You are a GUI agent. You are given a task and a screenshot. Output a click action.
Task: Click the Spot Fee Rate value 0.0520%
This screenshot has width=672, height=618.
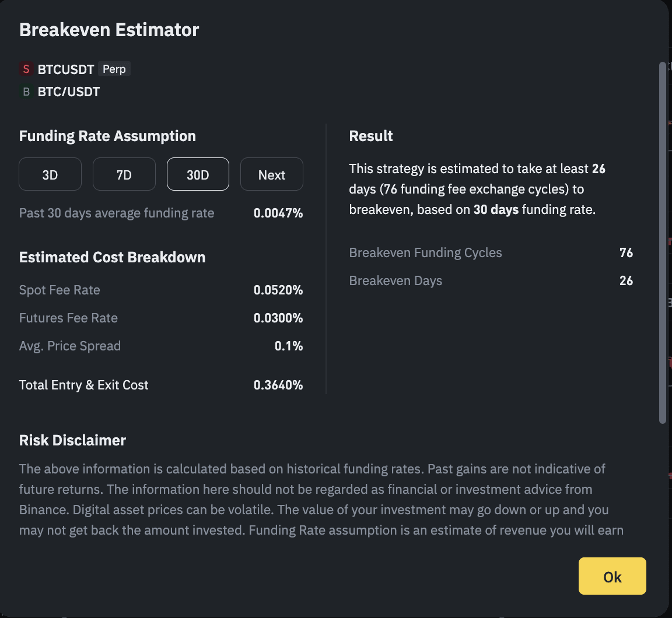278,290
